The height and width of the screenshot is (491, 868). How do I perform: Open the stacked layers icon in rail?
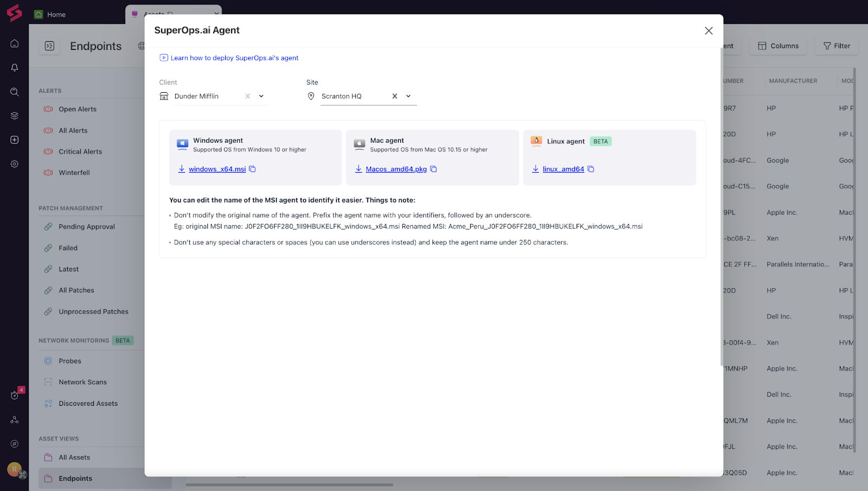coord(15,116)
